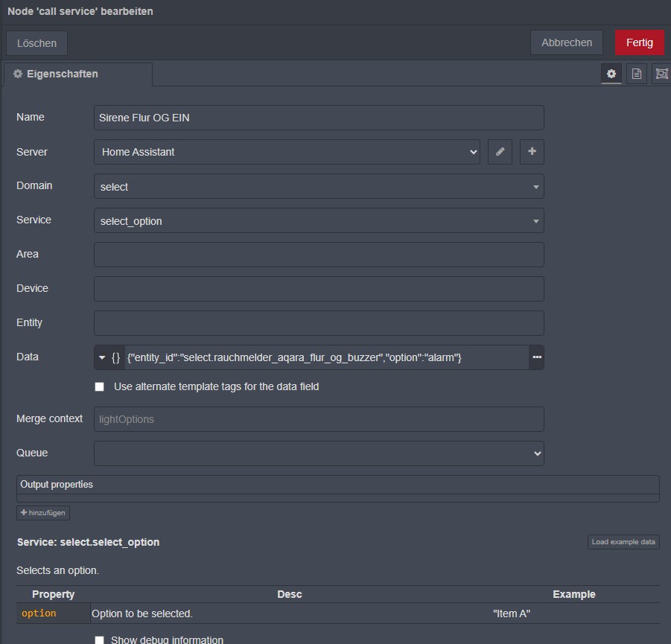
Task: Click the Löschen button
Action: [x=37, y=43]
